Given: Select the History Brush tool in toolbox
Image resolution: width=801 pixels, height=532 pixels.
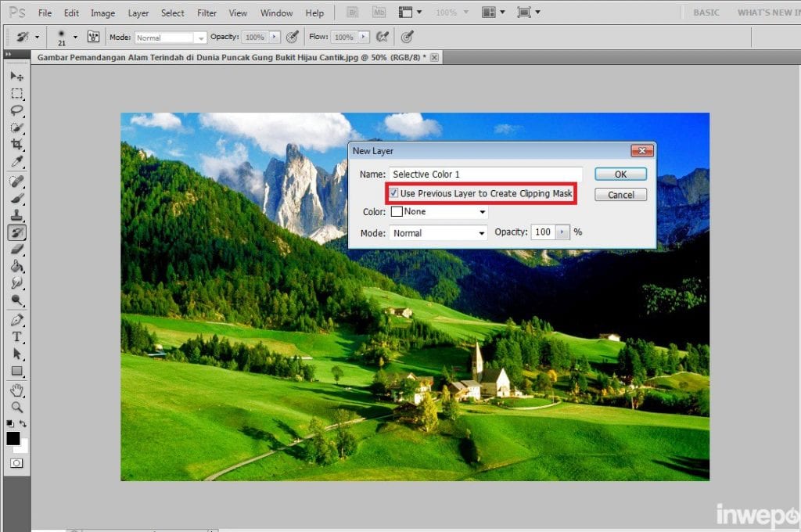Looking at the screenshot, I should (x=17, y=232).
